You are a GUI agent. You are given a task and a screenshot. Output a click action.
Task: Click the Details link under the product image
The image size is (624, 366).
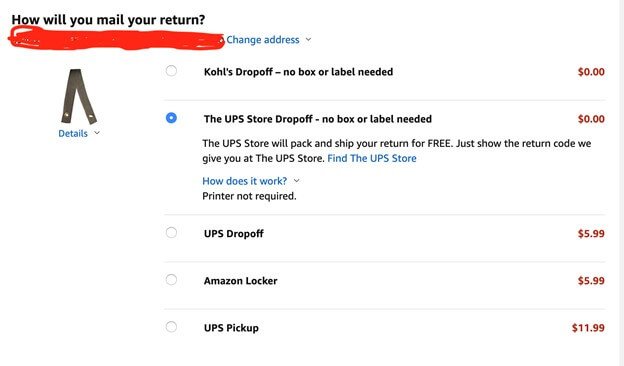(73, 134)
